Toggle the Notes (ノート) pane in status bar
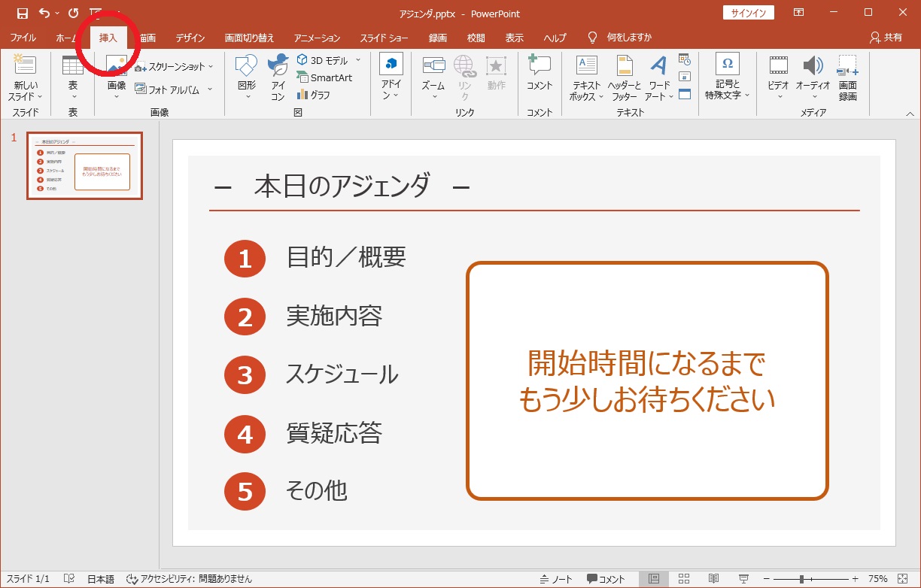This screenshot has height=588, width=921. click(557, 579)
